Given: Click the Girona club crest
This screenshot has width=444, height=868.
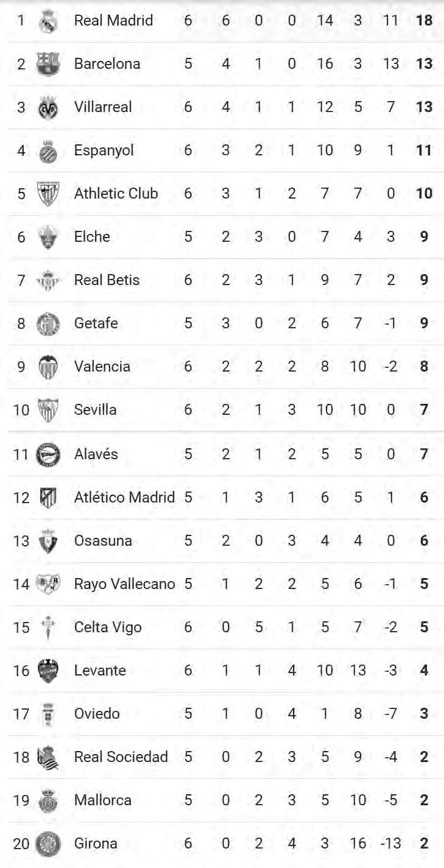Looking at the screenshot, I should pos(48,844).
